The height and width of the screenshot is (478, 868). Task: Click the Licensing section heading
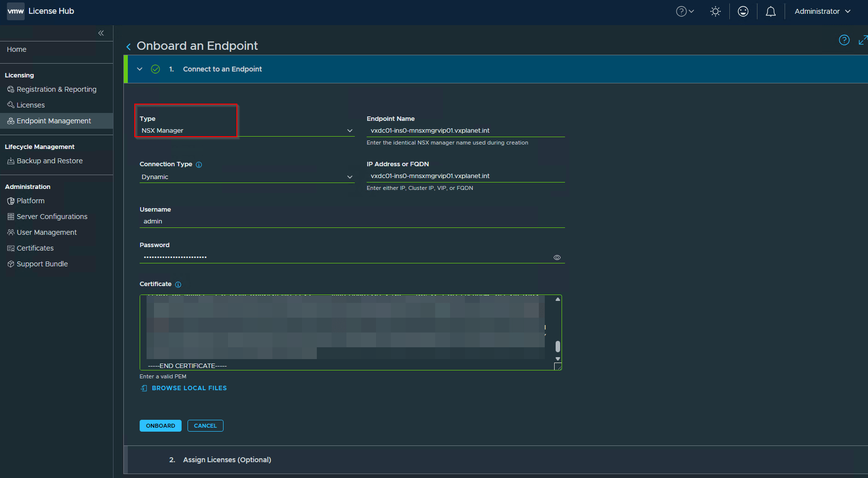(x=19, y=75)
